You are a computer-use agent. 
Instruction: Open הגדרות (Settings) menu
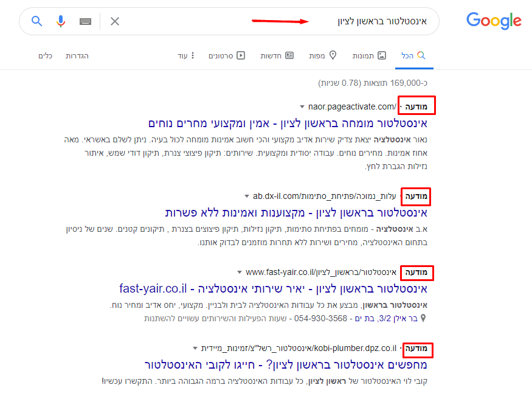(x=77, y=56)
